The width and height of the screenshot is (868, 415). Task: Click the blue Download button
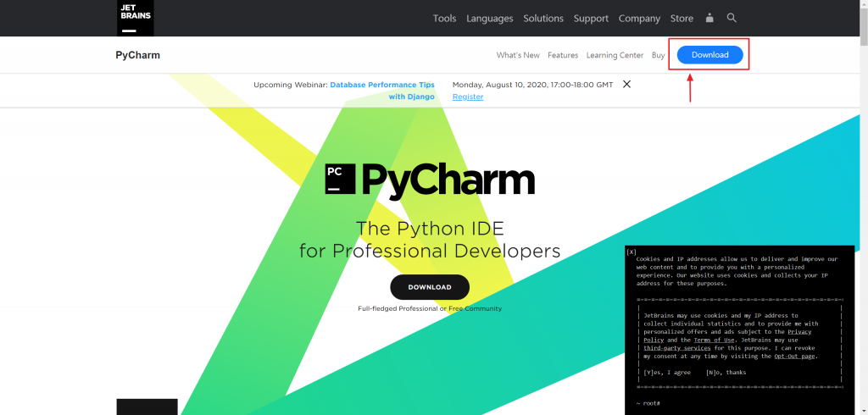coord(709,55)
